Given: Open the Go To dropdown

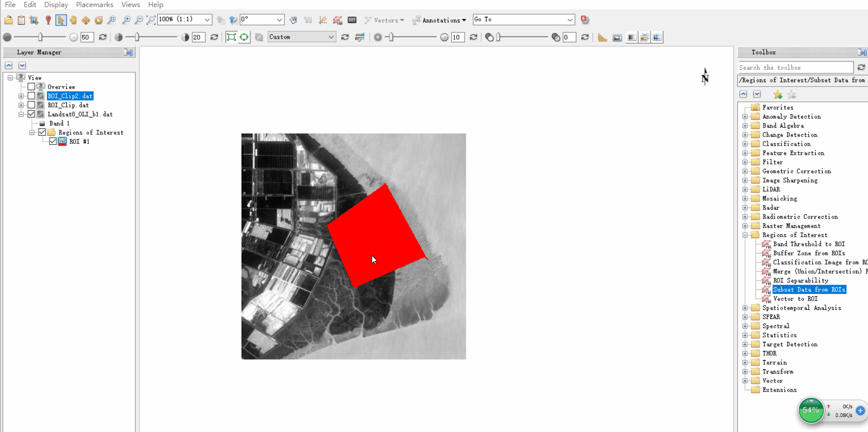Looking at the screenshot, I should point(570,20).
